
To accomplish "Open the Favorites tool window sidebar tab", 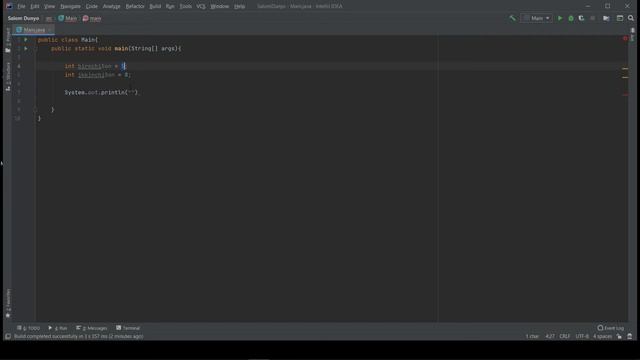I will (8, 303).
